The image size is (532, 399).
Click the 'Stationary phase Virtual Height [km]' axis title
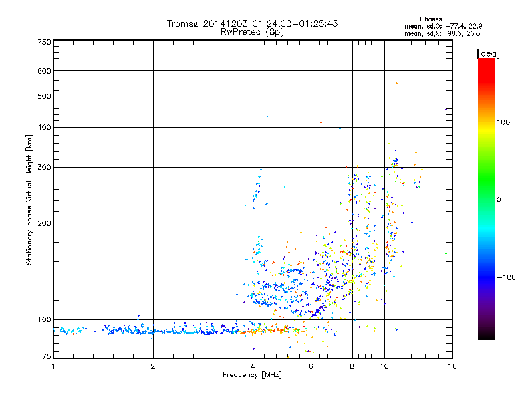tap(29, 199)
